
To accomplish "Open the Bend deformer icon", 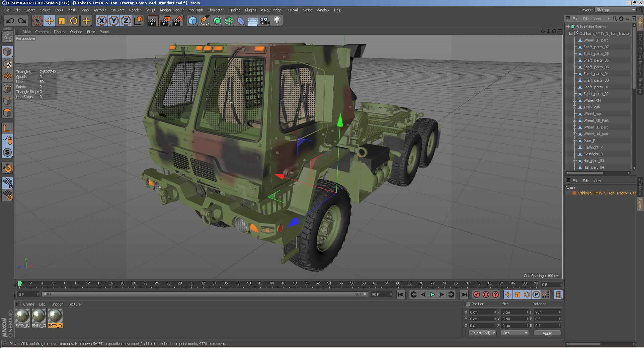I will pyautogui.click(x=241, y=21).
